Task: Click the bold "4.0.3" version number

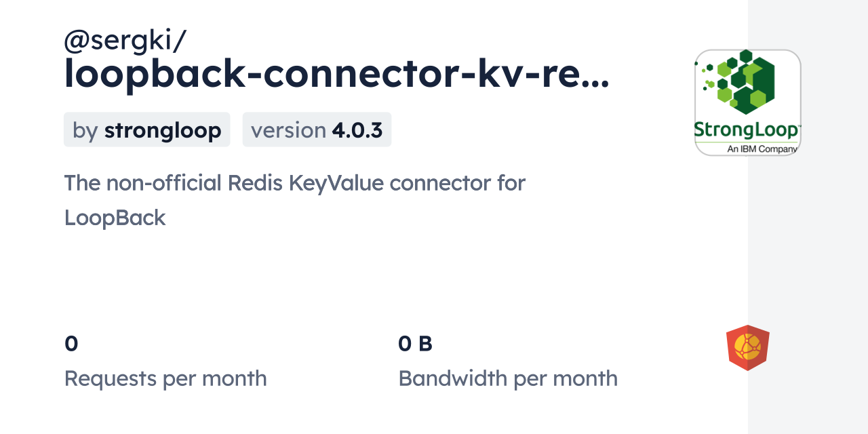Action: [357, 130]
